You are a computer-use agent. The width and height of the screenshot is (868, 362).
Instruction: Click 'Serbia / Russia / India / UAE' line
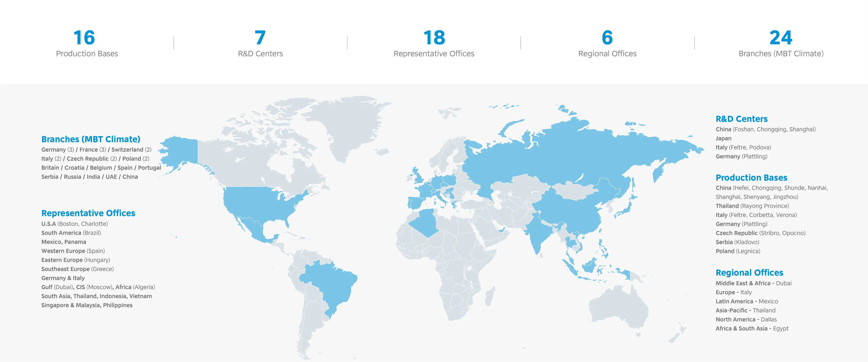[x=89, y=177]
